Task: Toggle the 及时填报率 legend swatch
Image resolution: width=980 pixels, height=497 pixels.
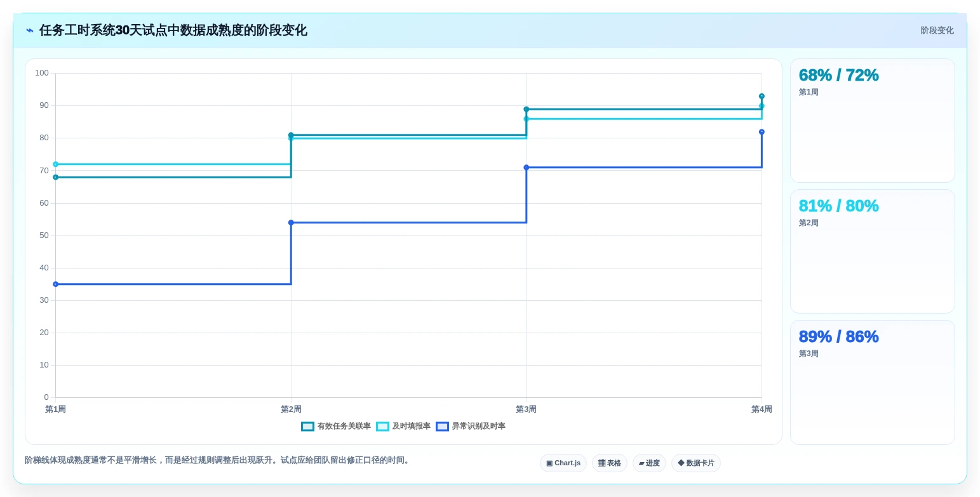Action: click(x=382, y=427)
